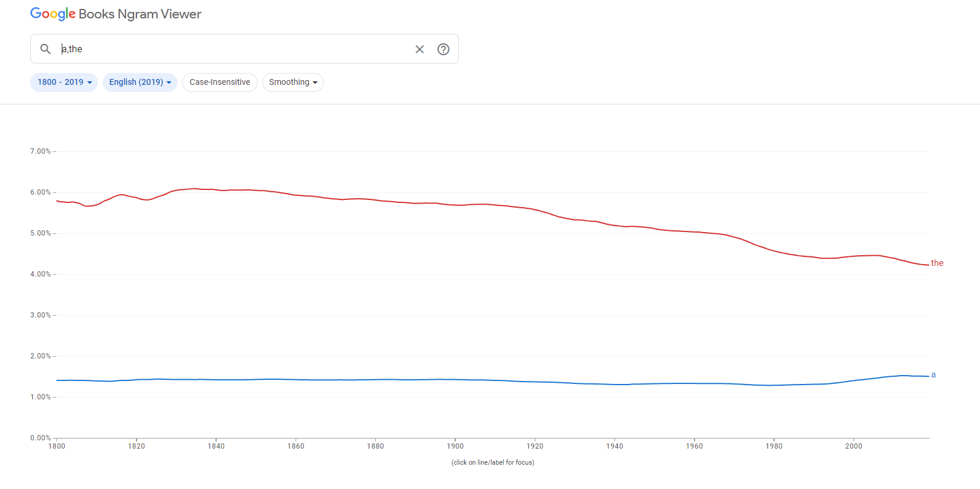Clear the search query with X icon
980x489 pixels.
[420, 49]
